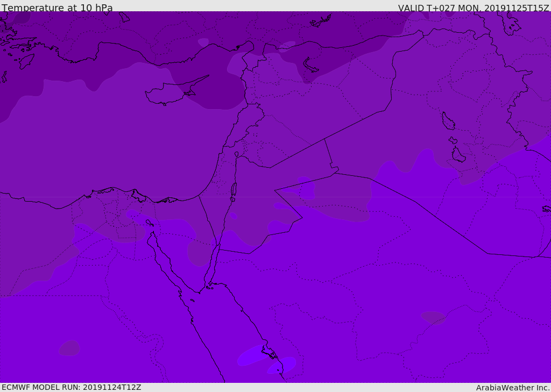Click the 'ArabiaWeather Inc.' credit text
Viewport: 551px width, 392px height.
point(513,388)
